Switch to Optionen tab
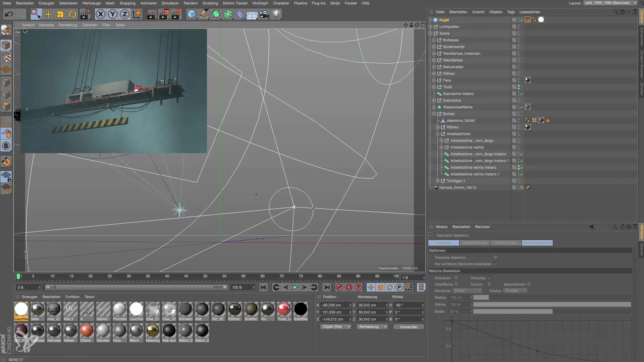Screen dimensions: 644x362 tap(443, 243)
